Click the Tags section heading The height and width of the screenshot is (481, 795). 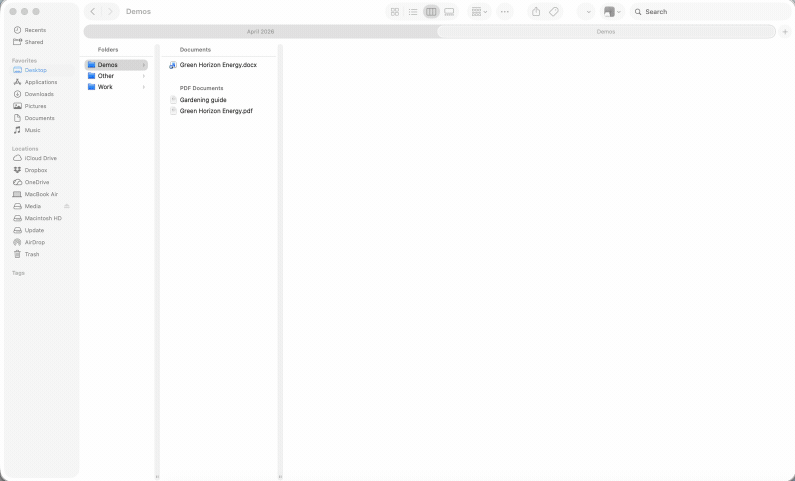pos(18,273)
